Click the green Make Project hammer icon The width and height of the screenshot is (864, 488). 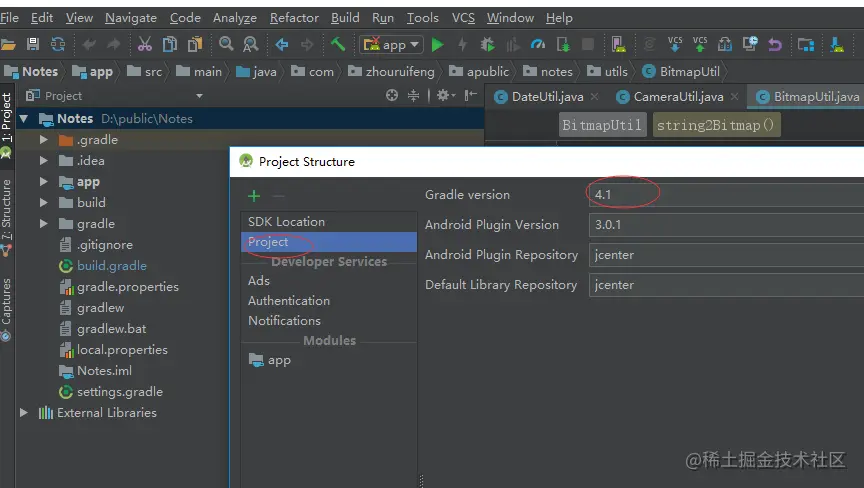pyautogui.click(x=338, y=44)
